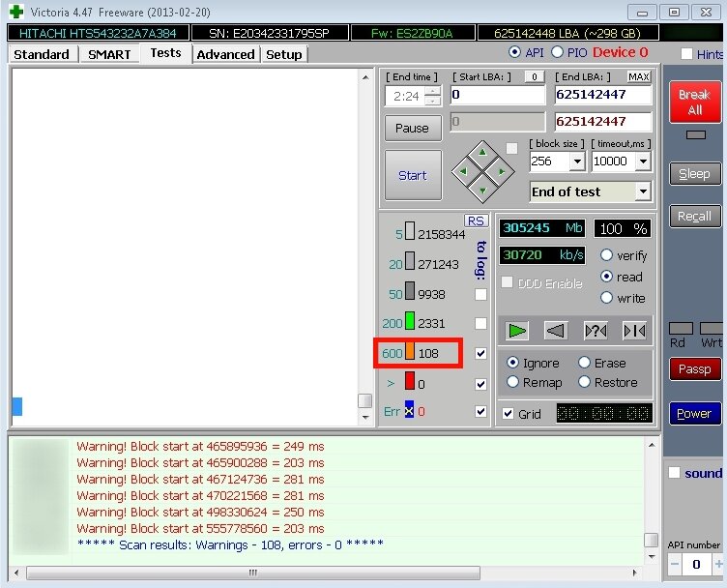Click the Pause button

point(413,128)
